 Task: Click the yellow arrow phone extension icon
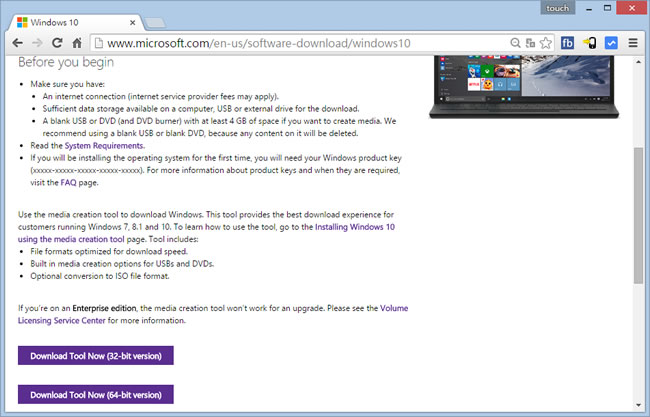(589, 43)
